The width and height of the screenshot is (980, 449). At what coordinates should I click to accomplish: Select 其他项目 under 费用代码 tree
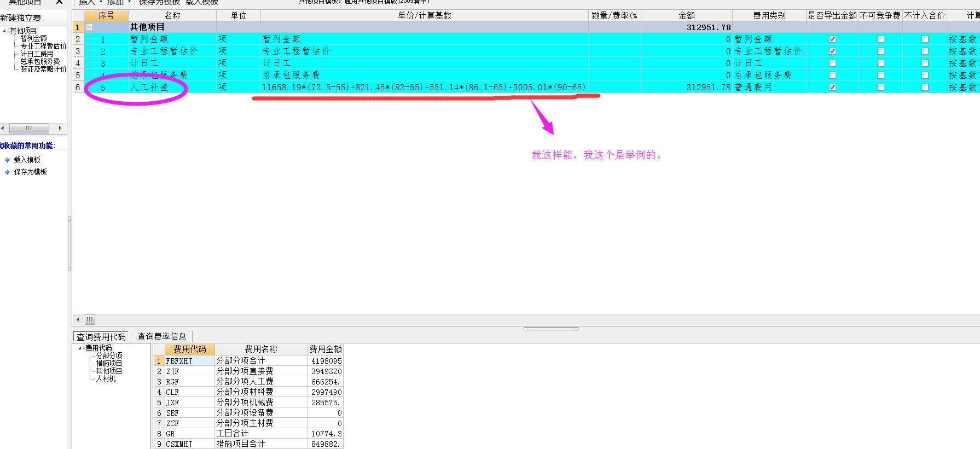109,371
